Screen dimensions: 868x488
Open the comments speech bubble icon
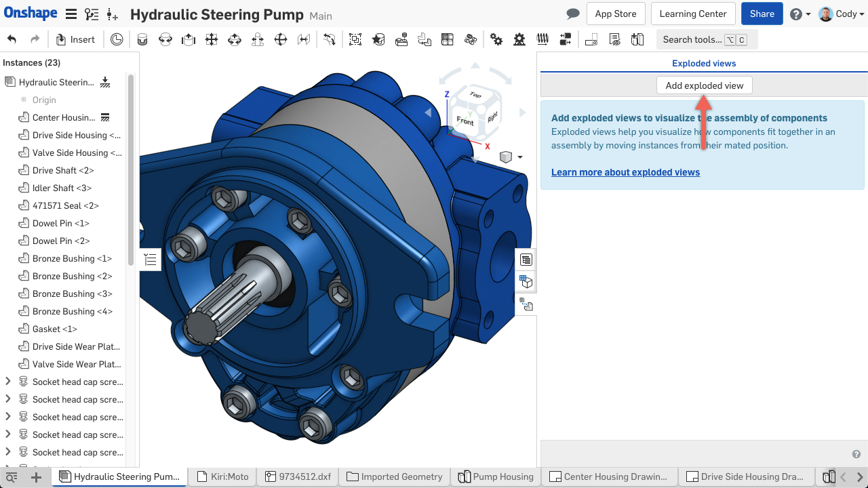[573, 14]
